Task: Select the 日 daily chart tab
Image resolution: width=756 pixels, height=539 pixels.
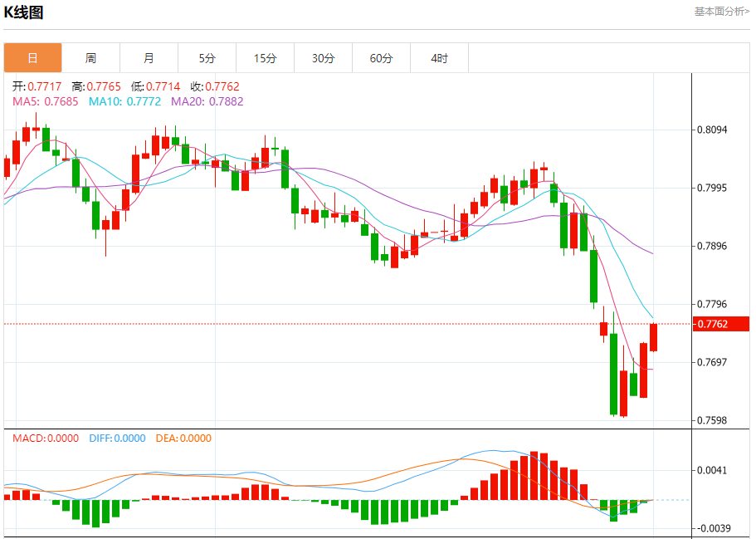Action: click(x=32, y=58)
